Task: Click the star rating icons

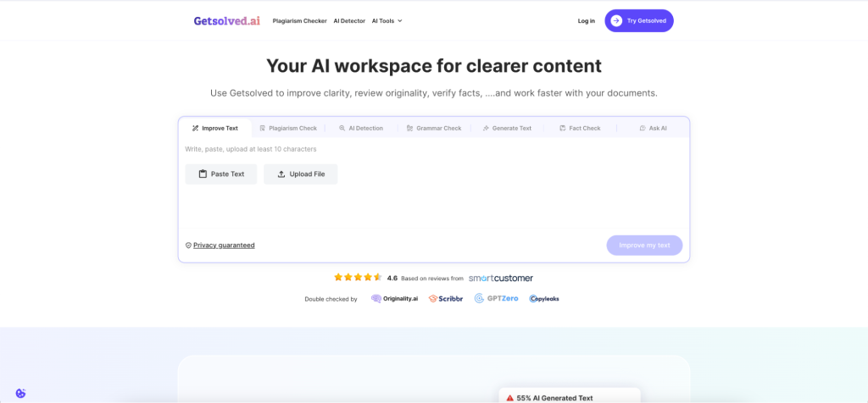Action: [359, 278]
